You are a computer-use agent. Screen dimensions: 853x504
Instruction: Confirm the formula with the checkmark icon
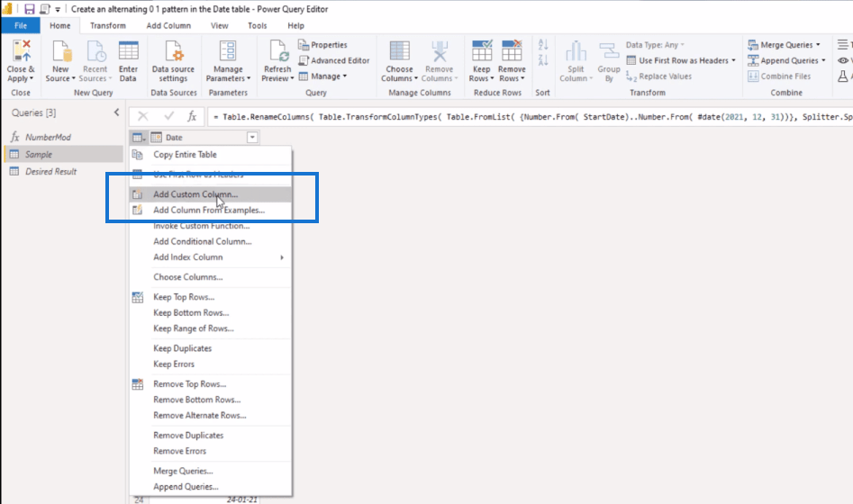click(168, 116)
